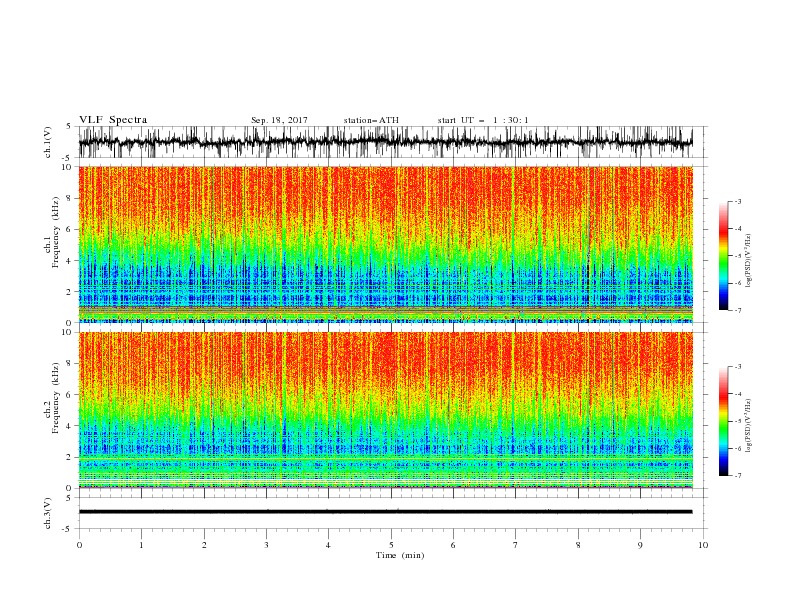Click the "-5" label on ch.1 color scale
Screen dimensions: 792x612
[738, 256]
